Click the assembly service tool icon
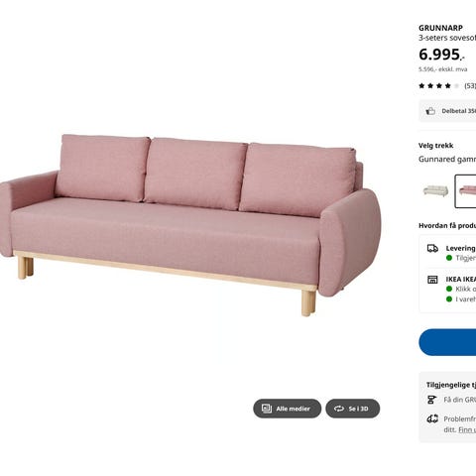The height and width of the screenshot is (476, 476). (x=431, y=400)
